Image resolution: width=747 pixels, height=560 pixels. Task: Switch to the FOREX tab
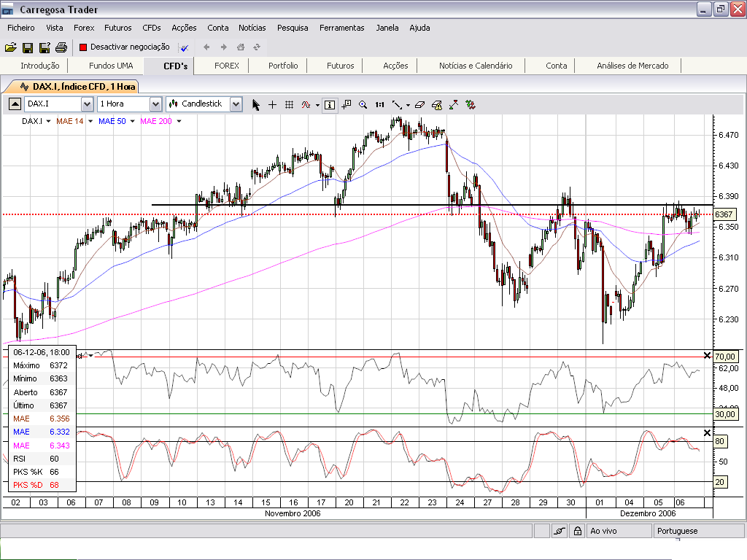(x=225, y=65)
